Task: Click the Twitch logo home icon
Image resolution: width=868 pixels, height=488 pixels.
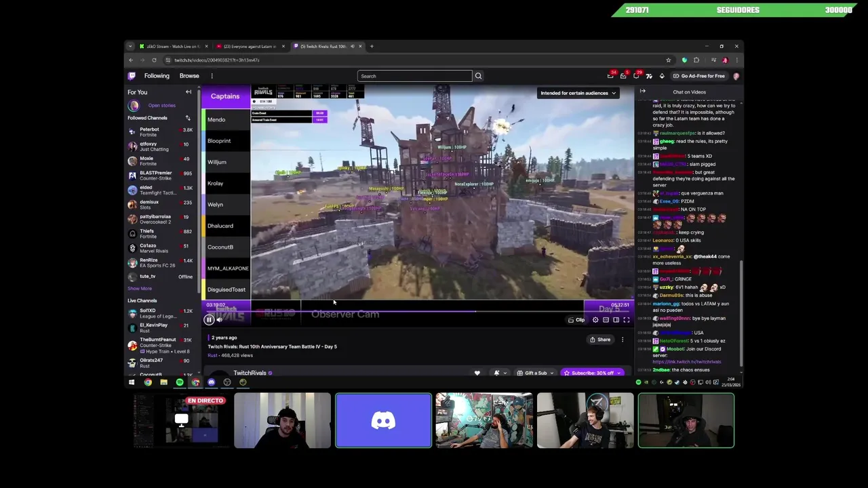Action: [132, 76]
